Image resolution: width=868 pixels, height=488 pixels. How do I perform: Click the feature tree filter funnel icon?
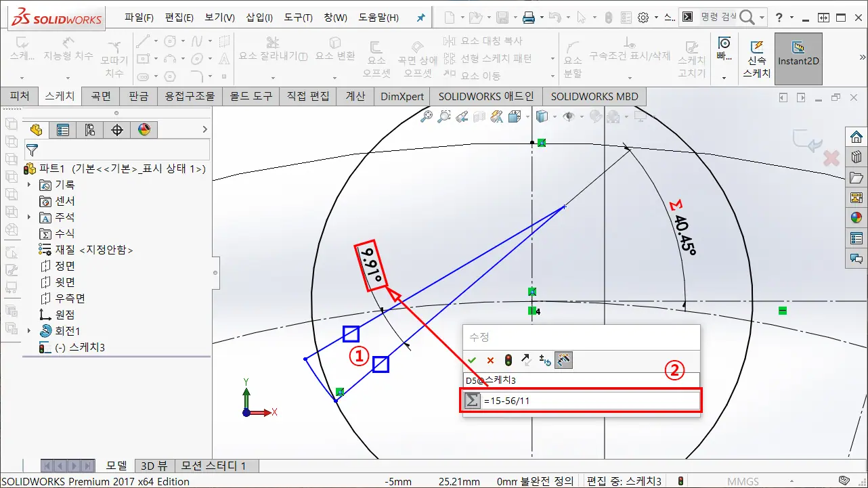[32, 150]
